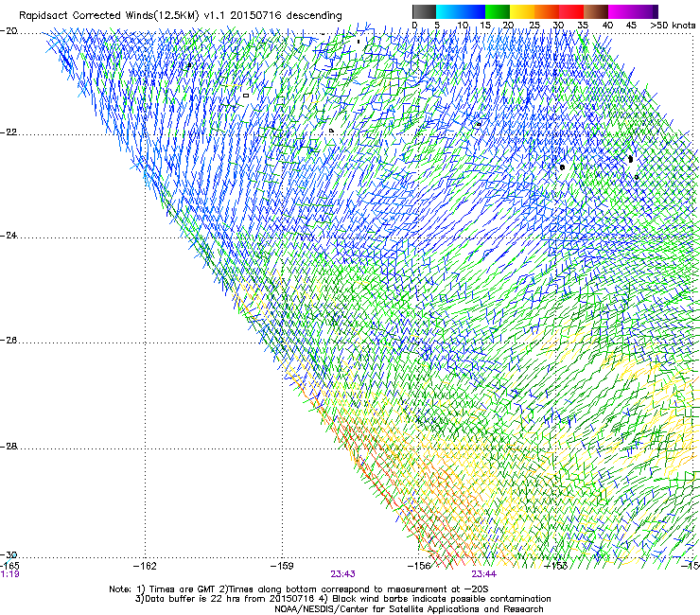700x615 pixels.
Task: Click the NOAA/NESDIS credit line
Action: click(409, 609)
